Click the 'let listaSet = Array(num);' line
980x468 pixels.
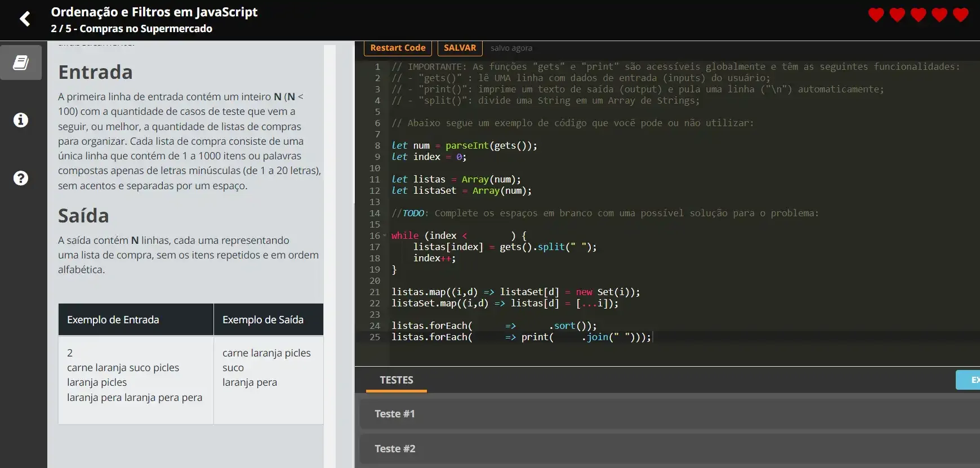(461, 190)
